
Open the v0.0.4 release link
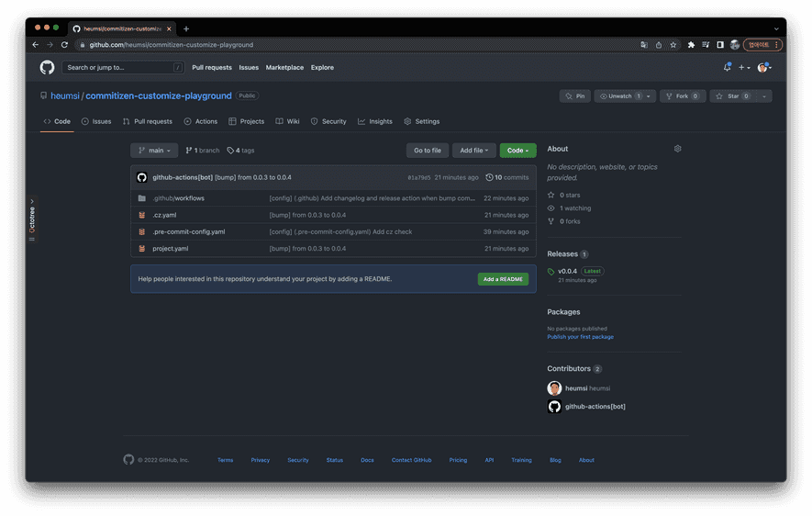point(567,271)
